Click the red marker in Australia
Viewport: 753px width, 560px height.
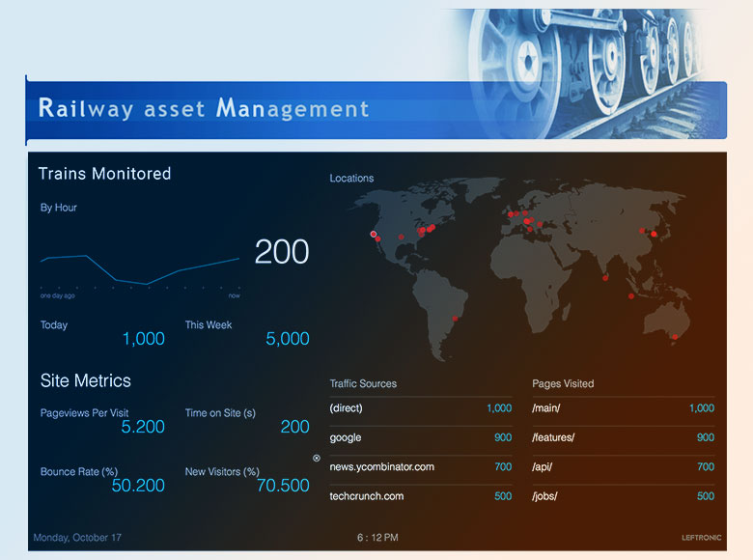675,337
